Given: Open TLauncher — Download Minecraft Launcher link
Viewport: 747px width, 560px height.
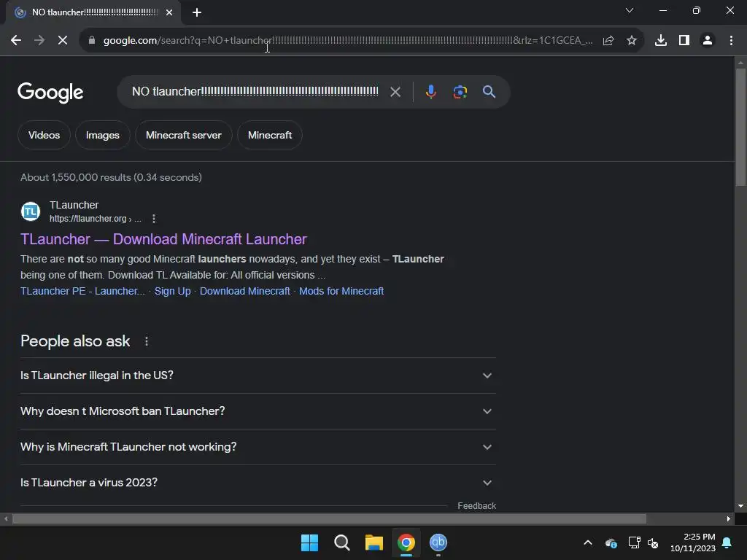Looking at the screenshot, I should [x=163, y=239].
